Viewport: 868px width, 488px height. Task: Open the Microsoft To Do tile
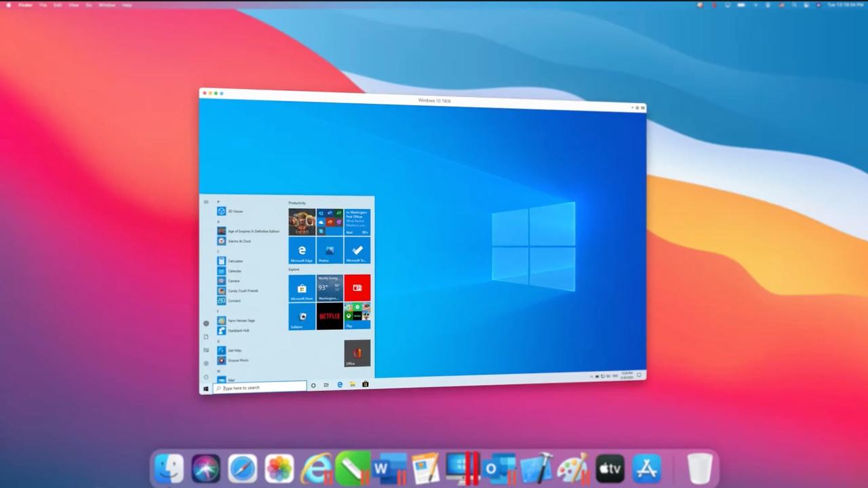coord(357,250)
